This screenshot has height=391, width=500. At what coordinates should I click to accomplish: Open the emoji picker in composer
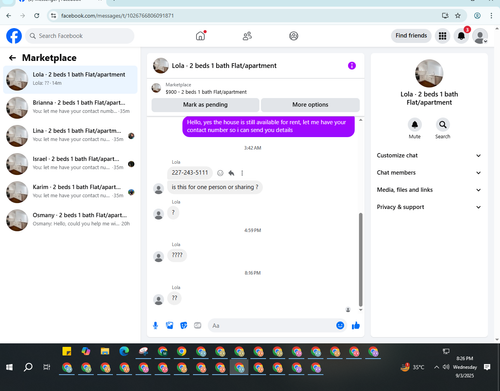(340, 325)
